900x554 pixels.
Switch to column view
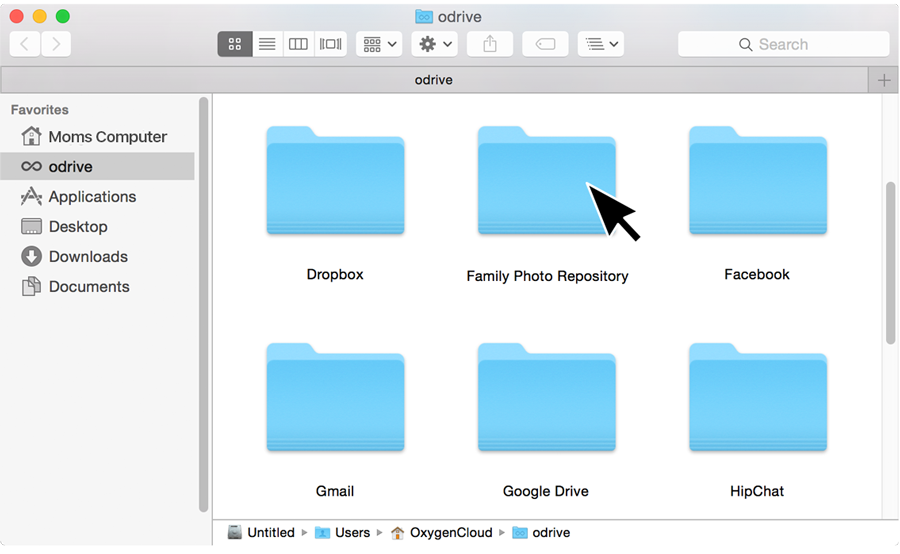point(298,44)
